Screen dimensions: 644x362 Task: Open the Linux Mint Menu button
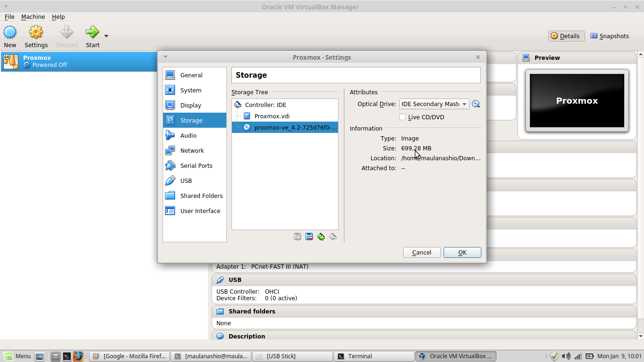click(17, 356)
